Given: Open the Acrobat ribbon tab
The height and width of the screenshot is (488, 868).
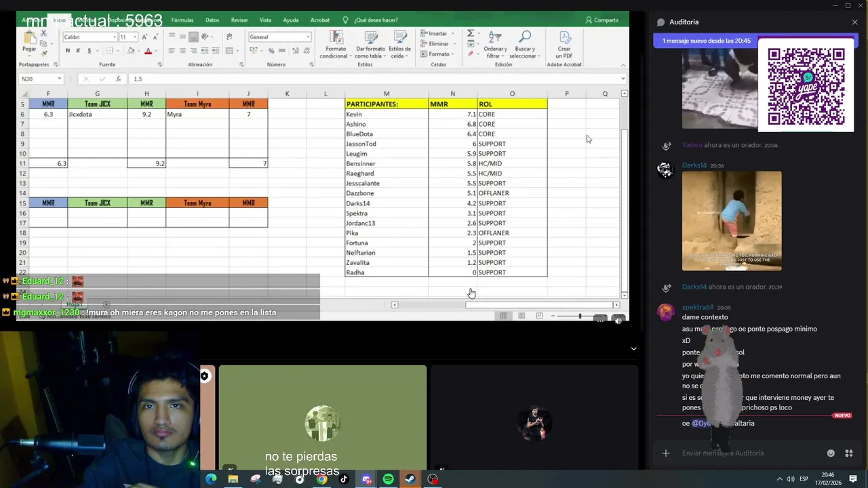Looking at the screenshot, I should (x=320, y=20).
